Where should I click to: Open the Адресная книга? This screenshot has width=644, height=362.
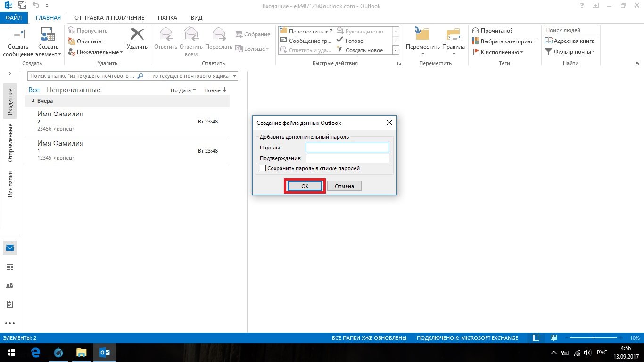(570, 41)
